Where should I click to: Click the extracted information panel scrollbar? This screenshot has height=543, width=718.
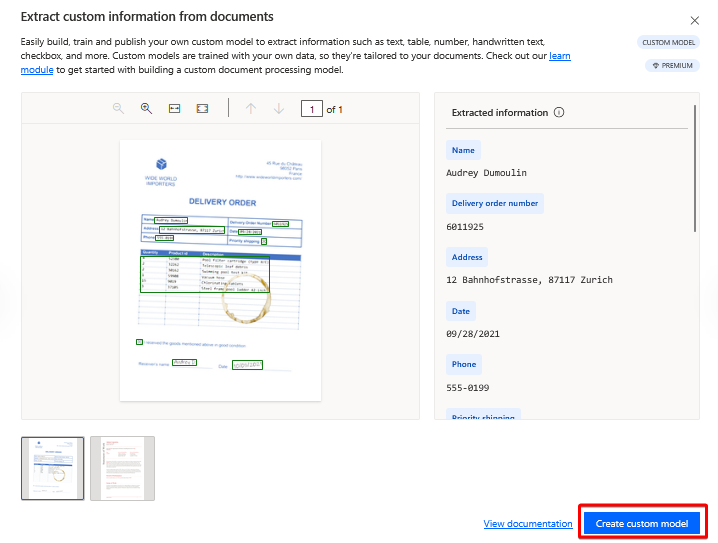pos(695,168)
